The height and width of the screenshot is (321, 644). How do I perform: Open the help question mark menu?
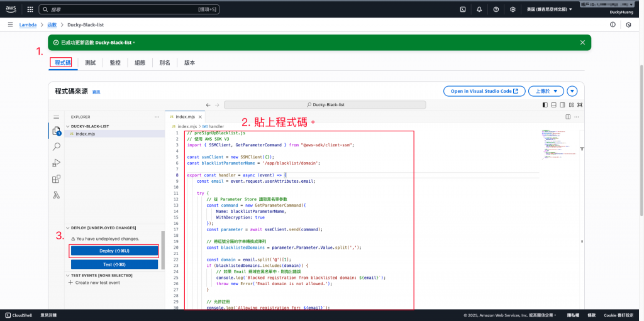(x=496, y=9)
